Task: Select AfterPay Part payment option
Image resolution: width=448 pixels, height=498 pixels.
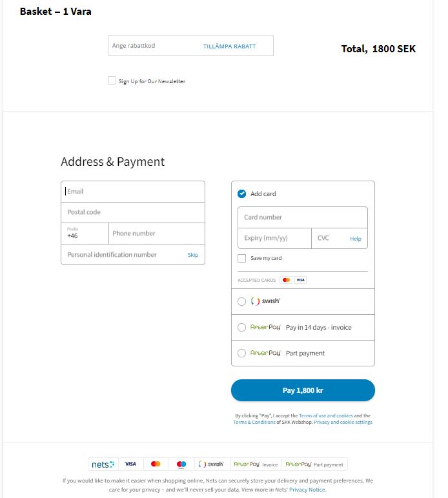Action: point(242,353)
